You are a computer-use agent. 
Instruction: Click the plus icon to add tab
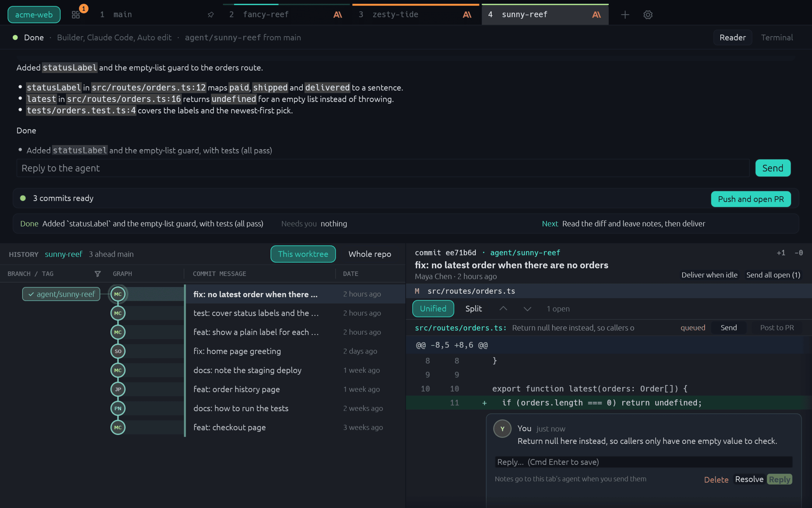[625, 15]
